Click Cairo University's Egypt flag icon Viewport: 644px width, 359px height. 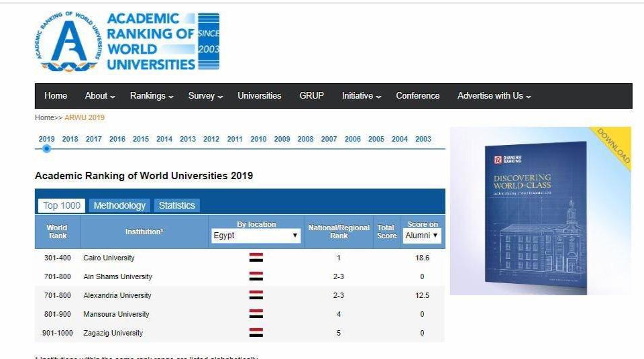pyautogui.click(x=256, y=258)
